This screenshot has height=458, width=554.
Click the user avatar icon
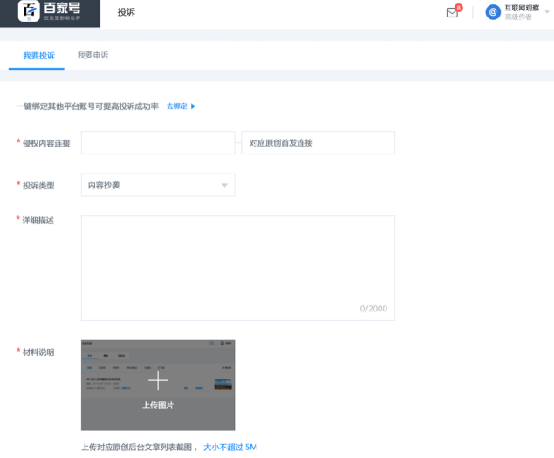point(493,12)
